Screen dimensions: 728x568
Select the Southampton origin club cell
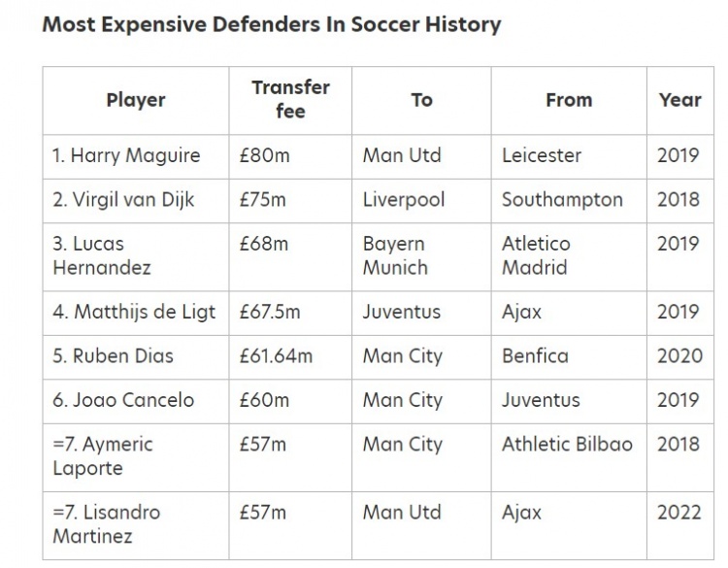tap(562, 199)
